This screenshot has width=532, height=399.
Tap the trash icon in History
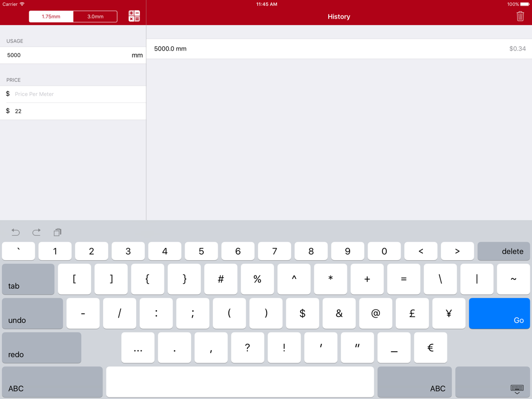click(520, 16)
